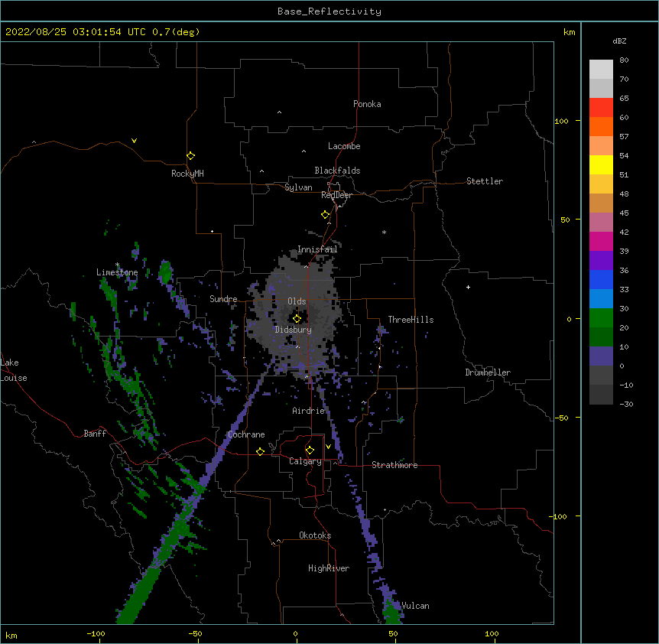Select the bright green 20-30 dBZ swatch
The image size is (659, 644).
point(601,318)
